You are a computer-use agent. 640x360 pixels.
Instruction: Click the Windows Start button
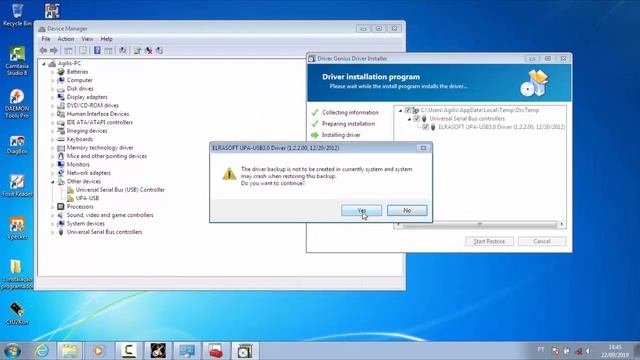point(12,351)
